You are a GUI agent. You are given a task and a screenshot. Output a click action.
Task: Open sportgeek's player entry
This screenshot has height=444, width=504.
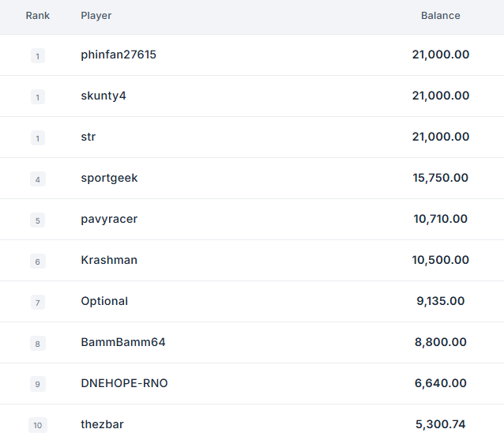[109, 178]
